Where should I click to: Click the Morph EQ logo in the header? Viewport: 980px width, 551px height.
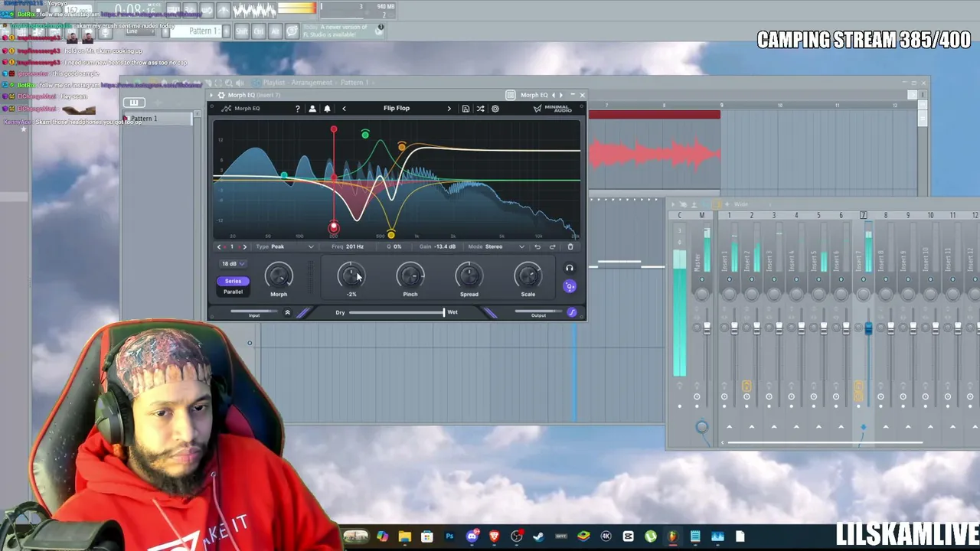241,109
